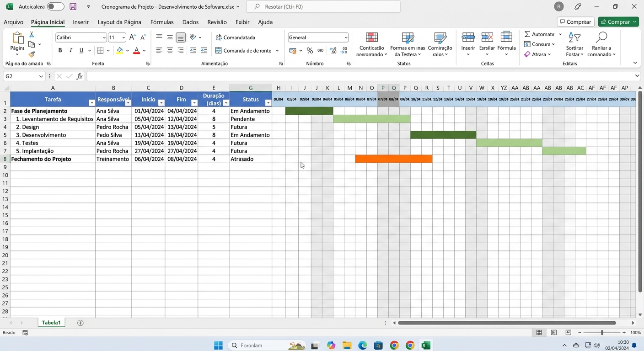Click the Copy icon in clipboard group
Image resolution: width=644 pixels, height=351 pixels.
click(32, 44)
